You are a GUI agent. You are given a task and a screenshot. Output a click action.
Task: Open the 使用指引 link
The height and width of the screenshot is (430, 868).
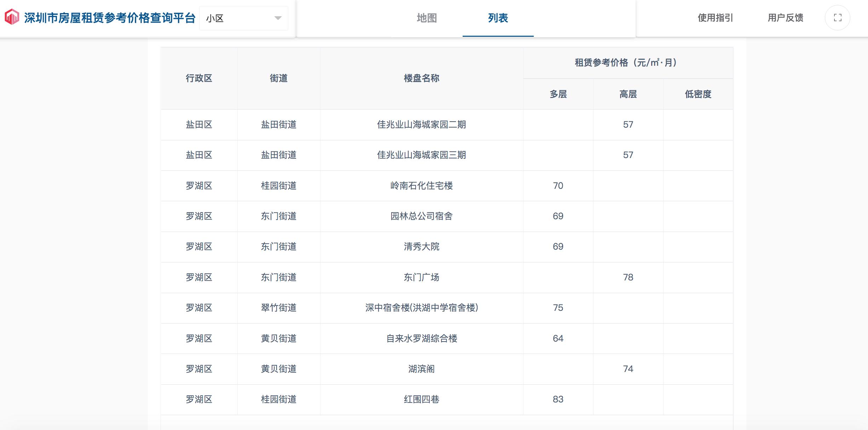tap(715, 18)
